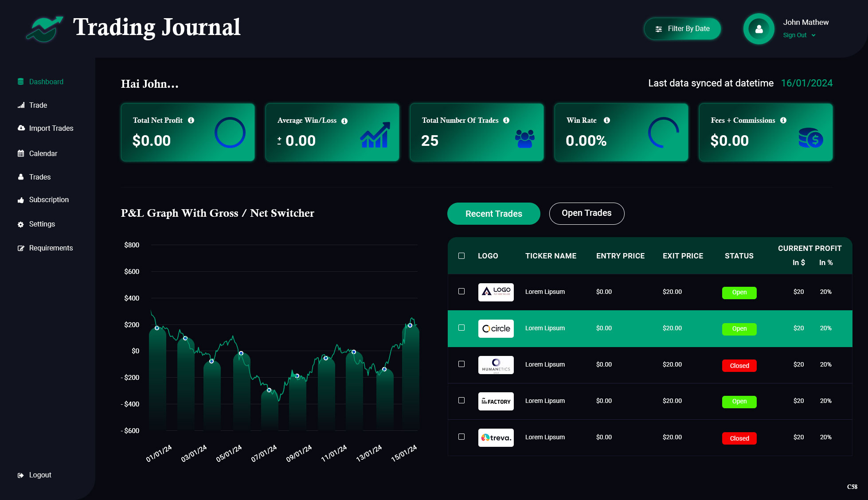Click the people group icon in Trades card
This screenshot has width=868, height=500.
pos(525,139)
